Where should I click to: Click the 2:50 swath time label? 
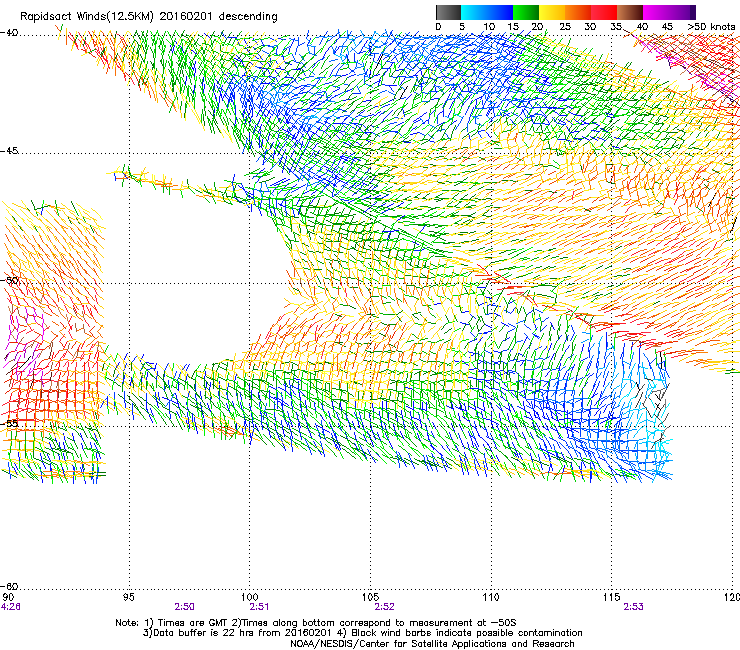click(184, 607)
